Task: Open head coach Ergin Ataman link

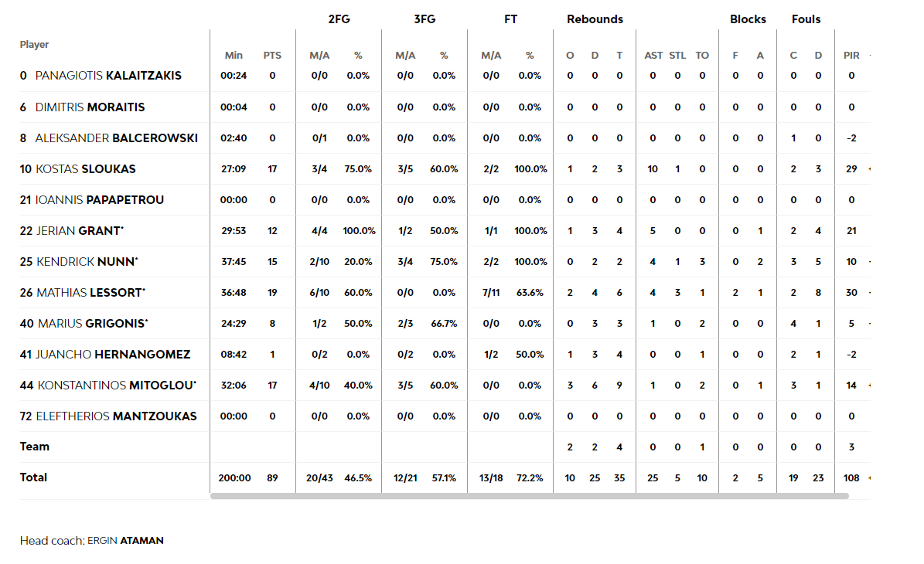Action: point(125,541)
